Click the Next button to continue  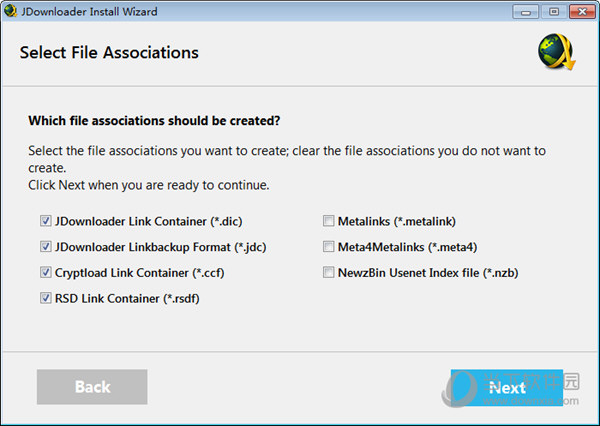(507, 387)
